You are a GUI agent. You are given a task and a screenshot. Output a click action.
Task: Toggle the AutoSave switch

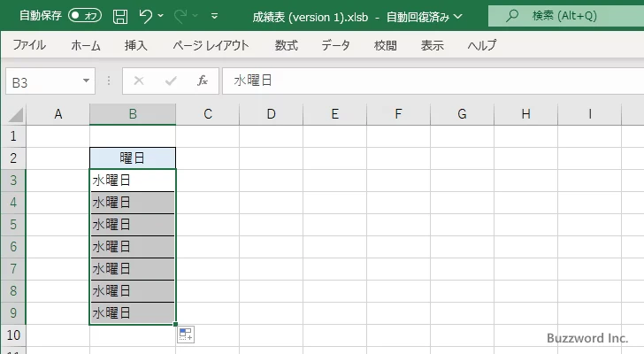coord(85,16)
